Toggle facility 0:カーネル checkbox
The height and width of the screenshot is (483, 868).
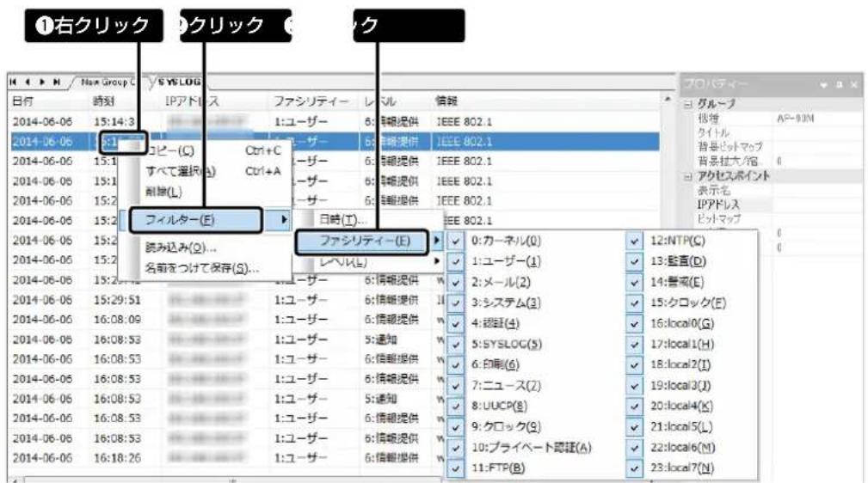pos(455,241)
